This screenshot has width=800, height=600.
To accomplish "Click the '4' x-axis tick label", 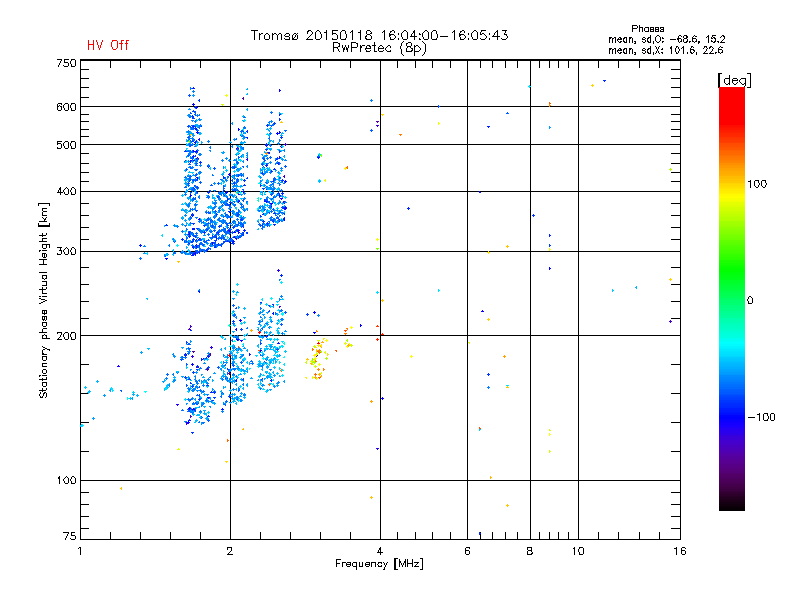I will pos(380,551).
